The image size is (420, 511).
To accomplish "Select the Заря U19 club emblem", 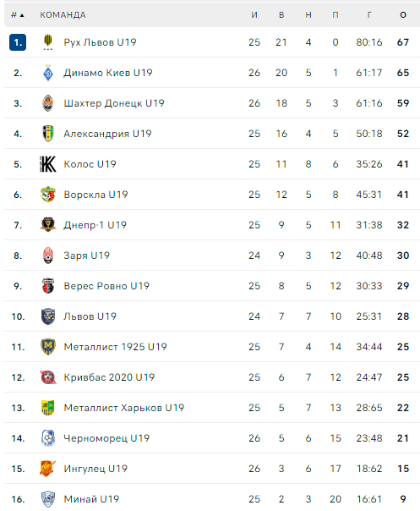I will click(48, 255).
